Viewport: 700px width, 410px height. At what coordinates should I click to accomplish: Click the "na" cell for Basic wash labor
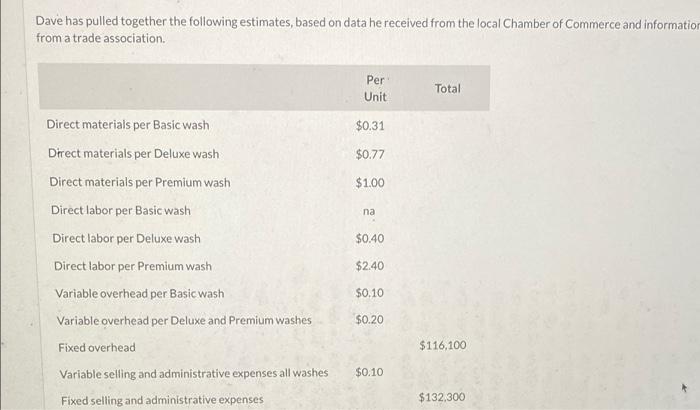point(370,211)
